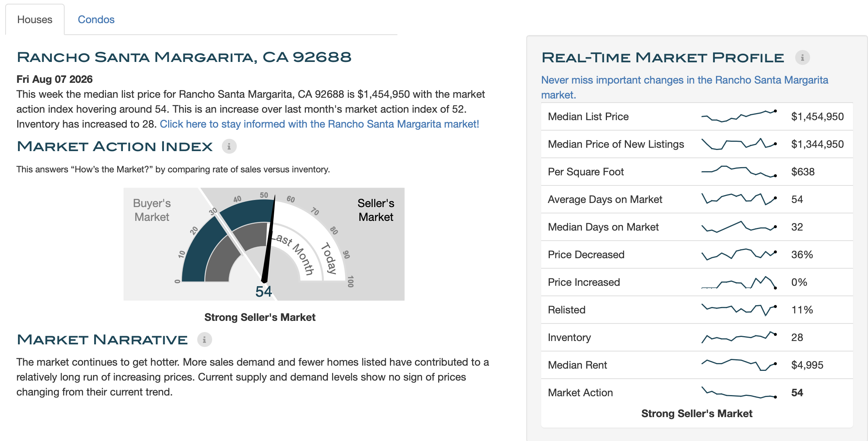Click the gauge needle pointing to 54

(269, 239)
